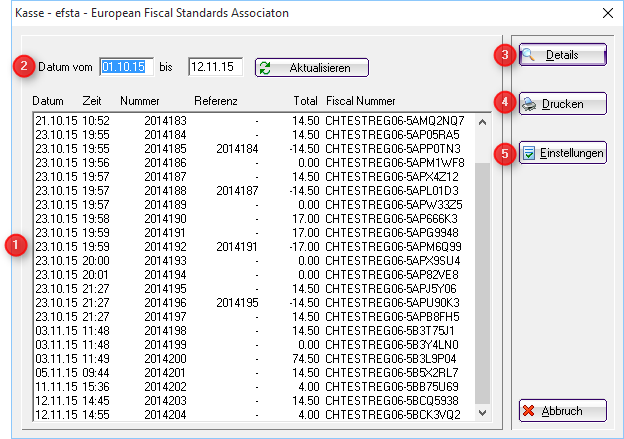Select receipt 2014201 dated 05.11.15
The height and width of the screenshot is (439, 624).
click(250, 371)
